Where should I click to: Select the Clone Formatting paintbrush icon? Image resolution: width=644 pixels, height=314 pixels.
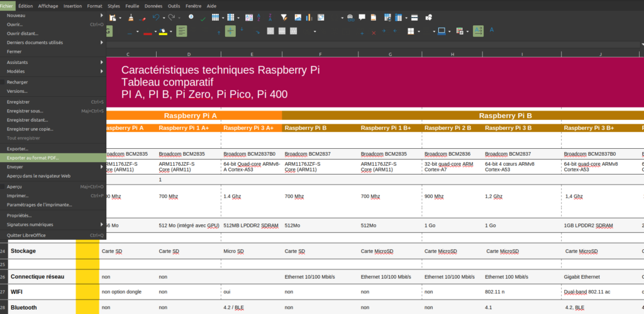(x=131, y=18)
